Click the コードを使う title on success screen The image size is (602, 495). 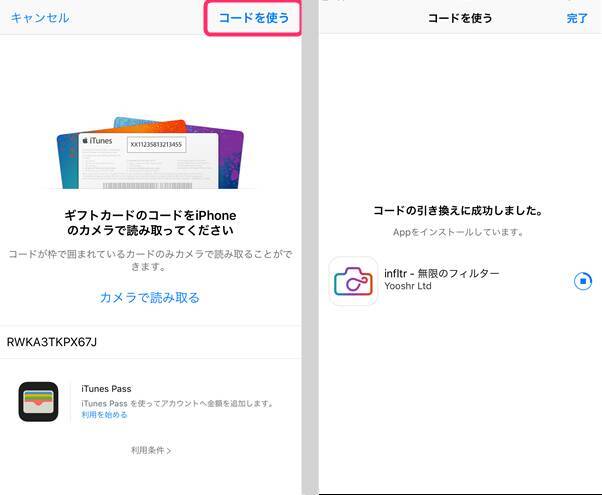point(459,18)
